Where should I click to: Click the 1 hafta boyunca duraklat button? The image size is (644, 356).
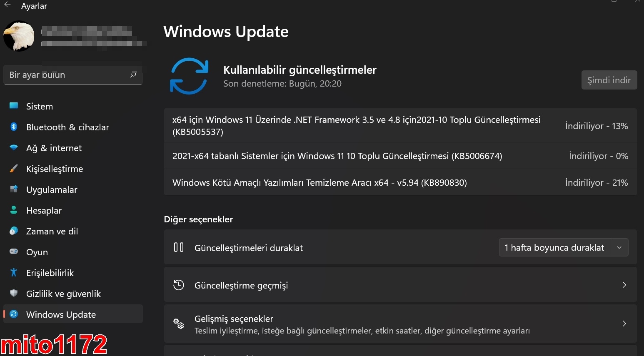(x=554, y=248)
